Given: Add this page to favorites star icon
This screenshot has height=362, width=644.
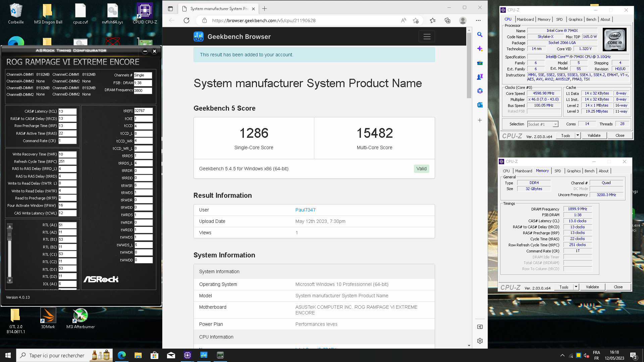Looking at the screenshot, I should coord(416,20).
